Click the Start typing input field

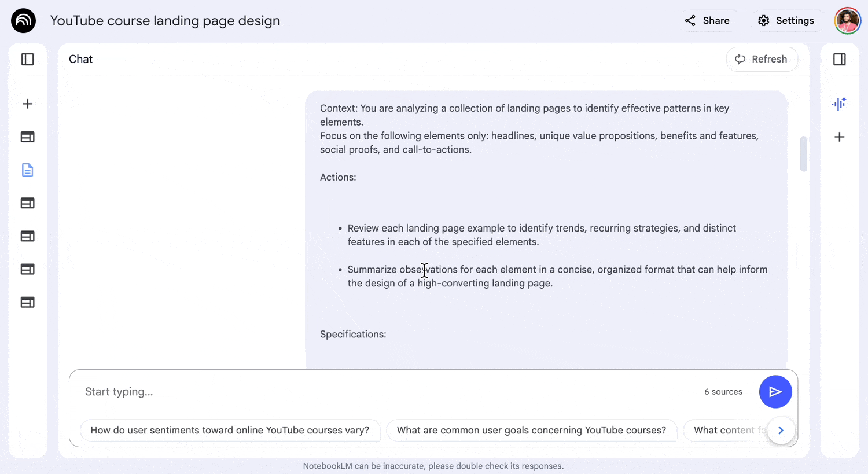(x=231, y=392)
